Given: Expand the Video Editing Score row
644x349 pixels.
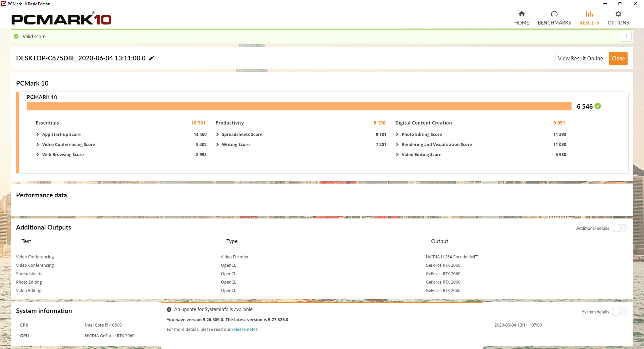Looking at the screenshot, I should pyautogui.click(x=397, y=154).
